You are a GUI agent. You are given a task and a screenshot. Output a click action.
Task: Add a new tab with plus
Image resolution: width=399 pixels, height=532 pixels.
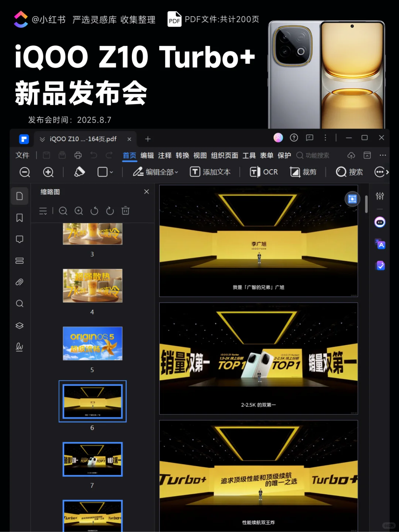[x=148, y=139]
